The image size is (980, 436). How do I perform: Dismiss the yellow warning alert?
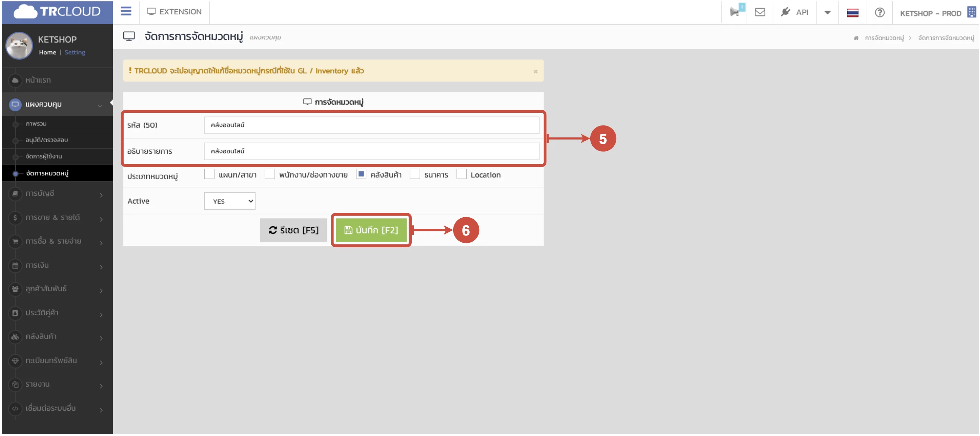tap(535, 72)
